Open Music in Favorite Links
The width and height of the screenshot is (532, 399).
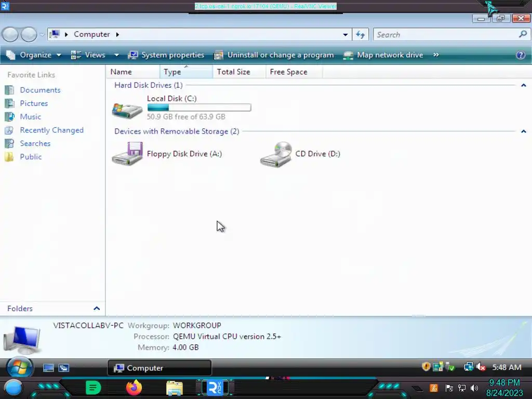(30, 117)
